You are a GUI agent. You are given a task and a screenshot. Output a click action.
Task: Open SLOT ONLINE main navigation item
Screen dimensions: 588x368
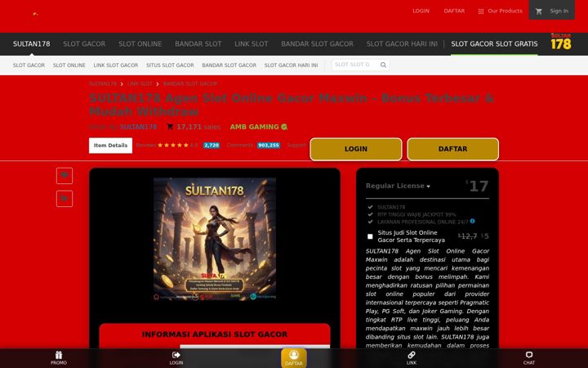coord(140,44)
